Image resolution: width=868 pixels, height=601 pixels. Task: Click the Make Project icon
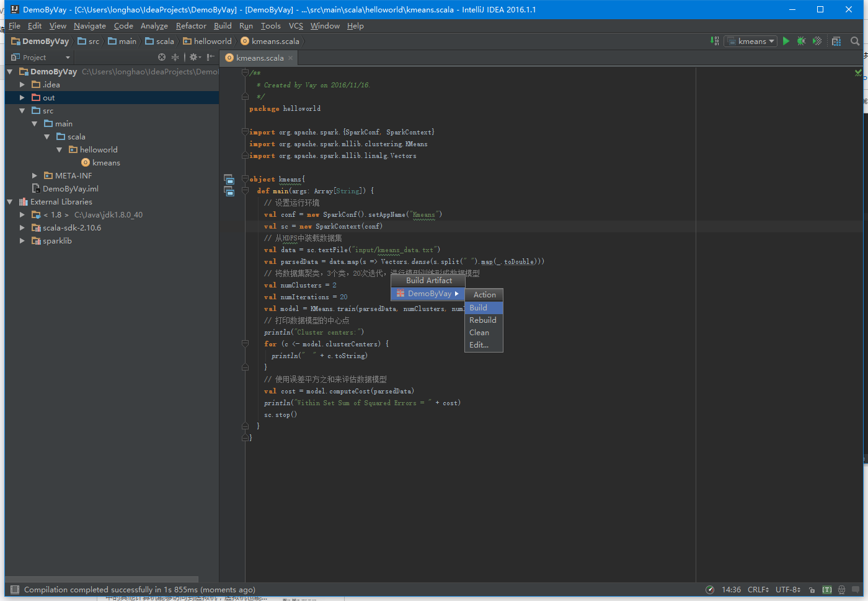click(715, 41)
